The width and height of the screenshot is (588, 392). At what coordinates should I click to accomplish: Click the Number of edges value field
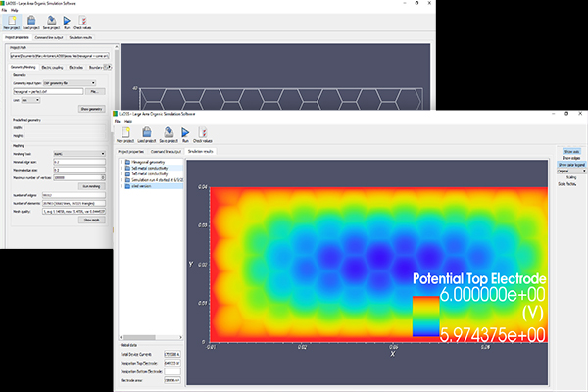pos(73,195)
